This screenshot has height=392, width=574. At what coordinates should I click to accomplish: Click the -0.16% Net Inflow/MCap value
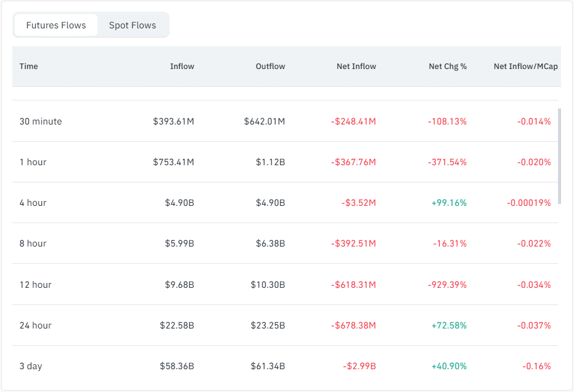(536, 366)
